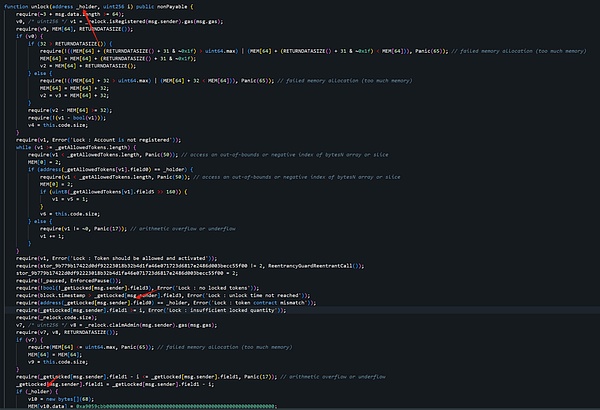Click the "function" keyword before unlock
600x410 pixels.
[19, 7]
